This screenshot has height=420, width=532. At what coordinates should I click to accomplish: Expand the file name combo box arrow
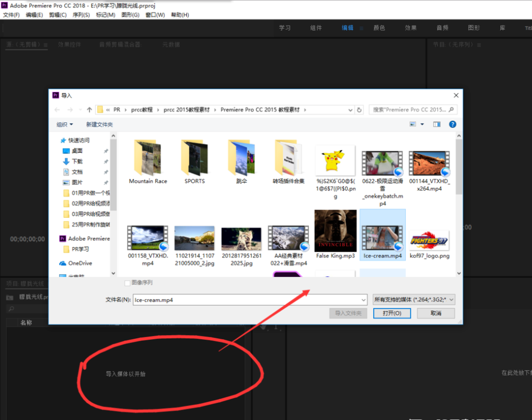[x=364, y=299]
